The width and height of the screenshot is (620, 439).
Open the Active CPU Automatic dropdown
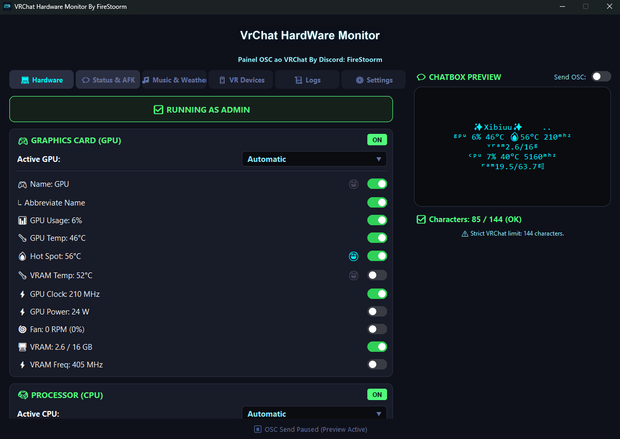[314, 413]
